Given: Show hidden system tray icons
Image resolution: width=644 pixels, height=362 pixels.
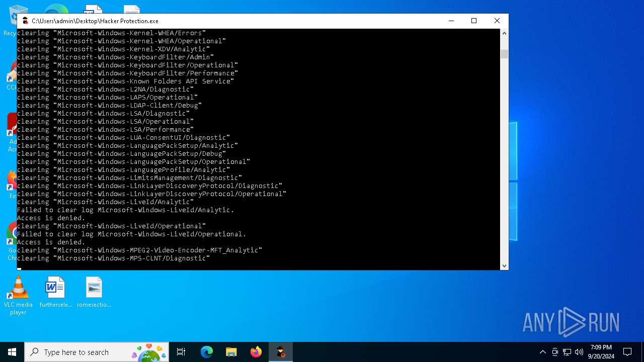Looking at the screenshot, I should [542, 352].
